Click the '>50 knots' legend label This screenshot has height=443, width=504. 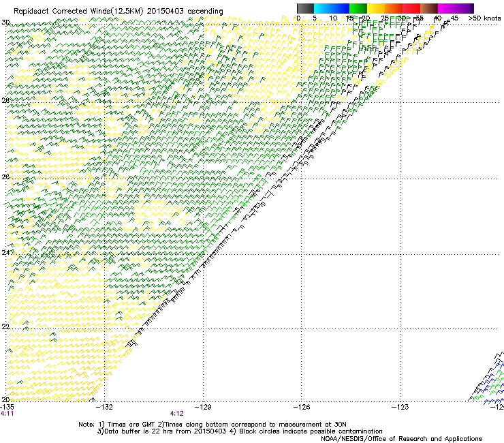tap(484, 18)
